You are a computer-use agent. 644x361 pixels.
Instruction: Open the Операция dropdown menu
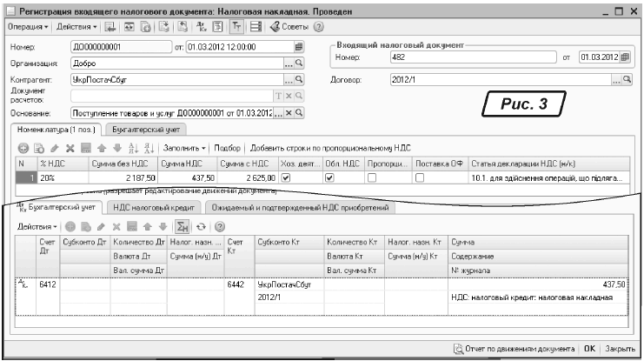click(x=26, y=25)
